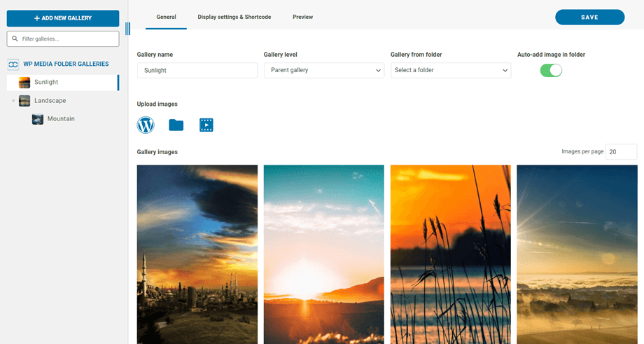Image resolution: width=644 pixels, height=344 pixels.
Task: Click the Images per page field
Action: 620,152
